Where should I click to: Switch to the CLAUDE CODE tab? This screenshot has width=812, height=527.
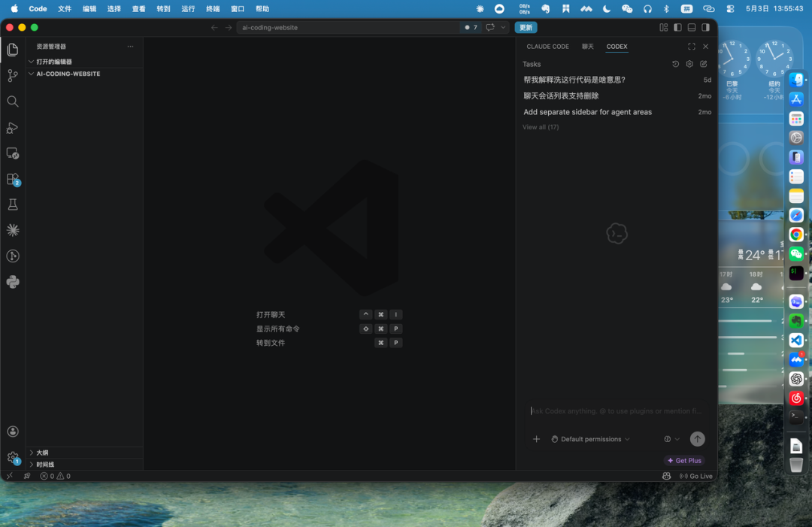click(548, 47)
